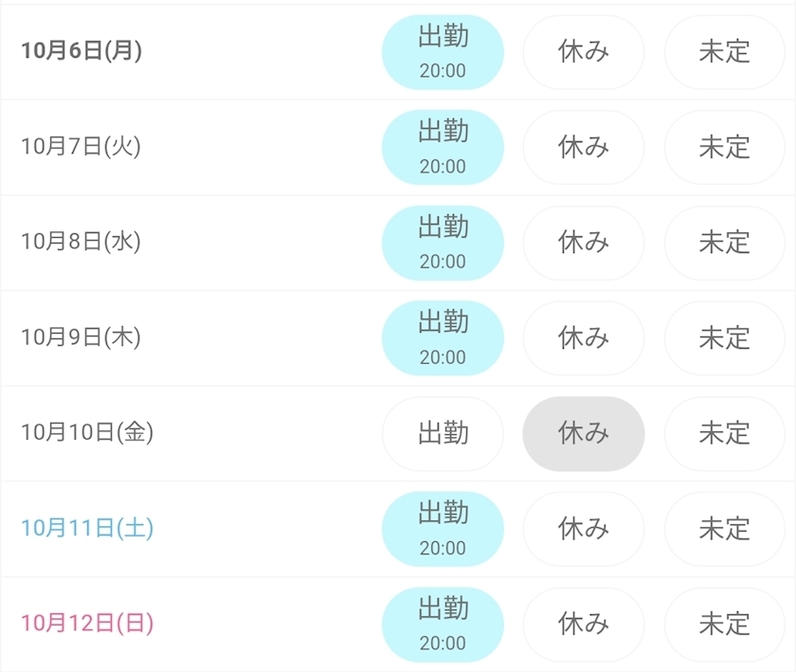Mark 10月6日(月) as 休み
The height and width of the screenshot is (672, 796).
(x=584, y=52)
